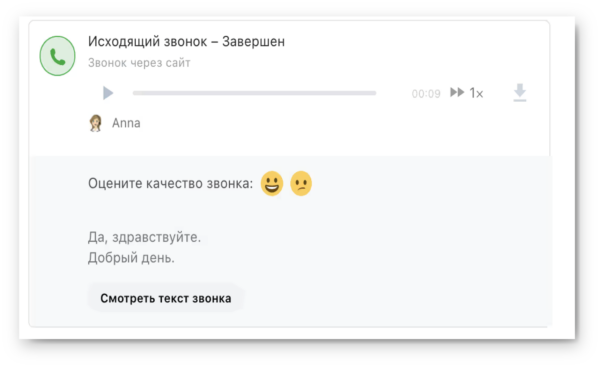This screenshot has height=367, width=600.
Task: Seek within the audio progress bar
Action: click(x=254, y=93)
